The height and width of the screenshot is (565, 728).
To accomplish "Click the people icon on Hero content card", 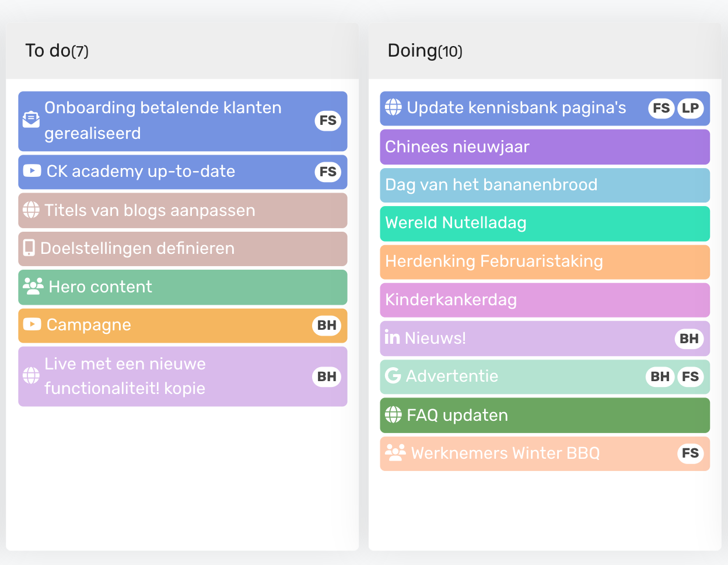I will (33, 286).
